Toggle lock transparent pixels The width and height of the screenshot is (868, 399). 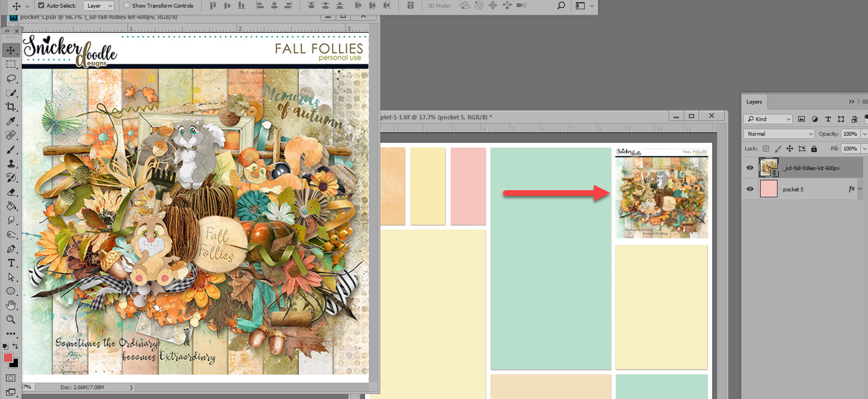[766, 148]
